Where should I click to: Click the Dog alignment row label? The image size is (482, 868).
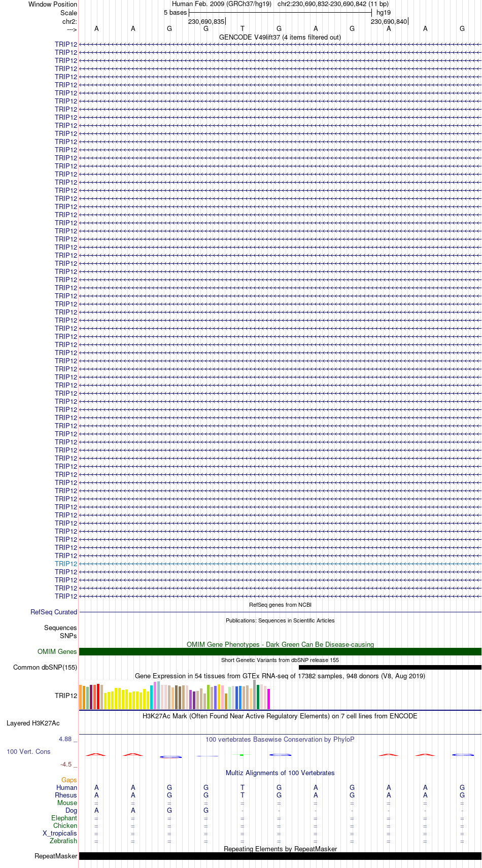click(x=71, y=811)
